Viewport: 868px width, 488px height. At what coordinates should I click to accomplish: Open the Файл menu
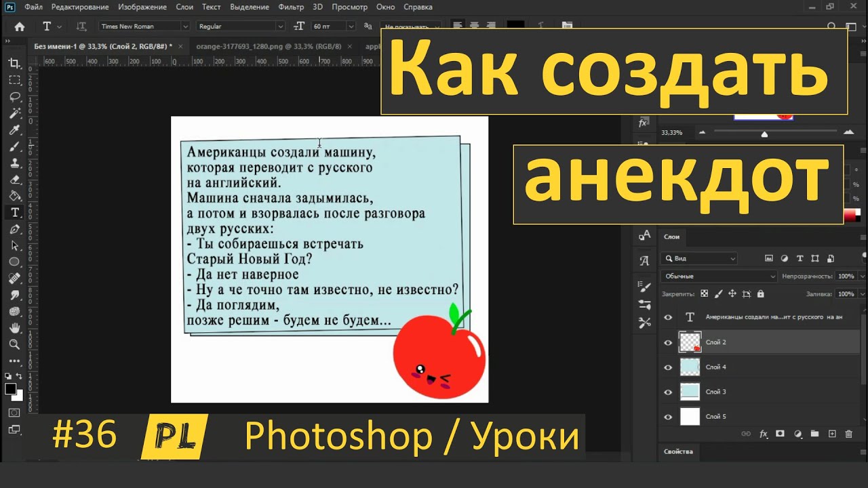[x=33, y=7]
